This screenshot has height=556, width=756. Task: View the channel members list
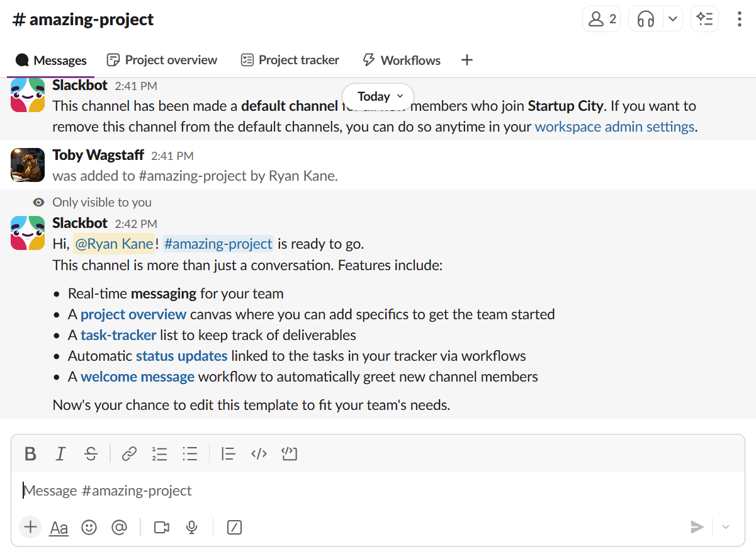pyautogui.click(x=602, y=19)
